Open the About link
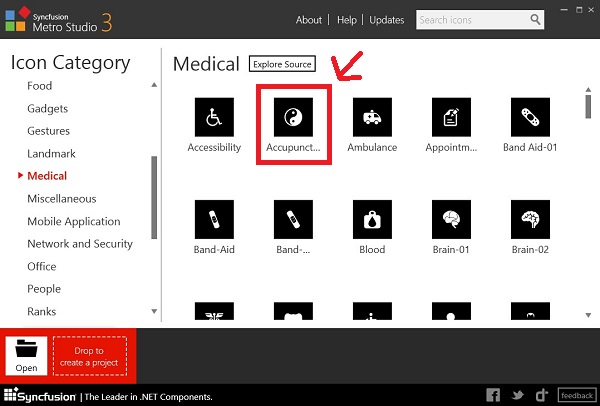 (x=308, y=20)
